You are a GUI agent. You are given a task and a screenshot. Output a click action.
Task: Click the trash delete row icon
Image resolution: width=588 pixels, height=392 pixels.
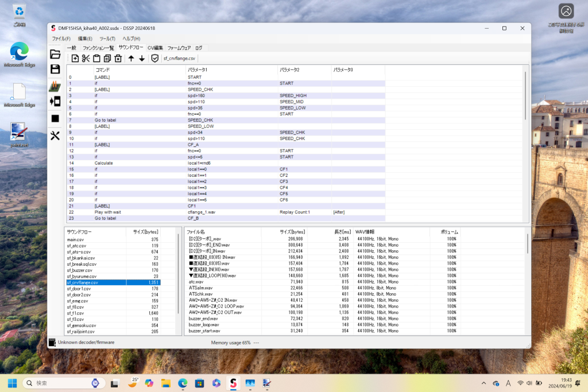coord(118,59)
